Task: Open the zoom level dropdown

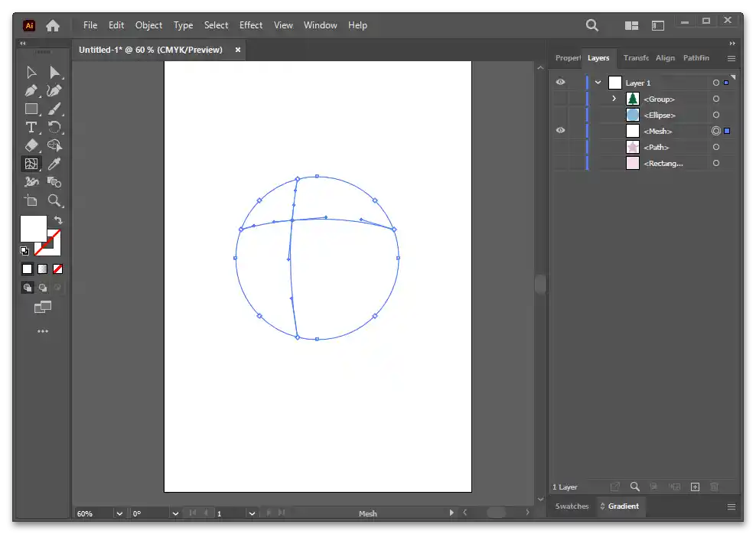Action: [x=119, y=513]
